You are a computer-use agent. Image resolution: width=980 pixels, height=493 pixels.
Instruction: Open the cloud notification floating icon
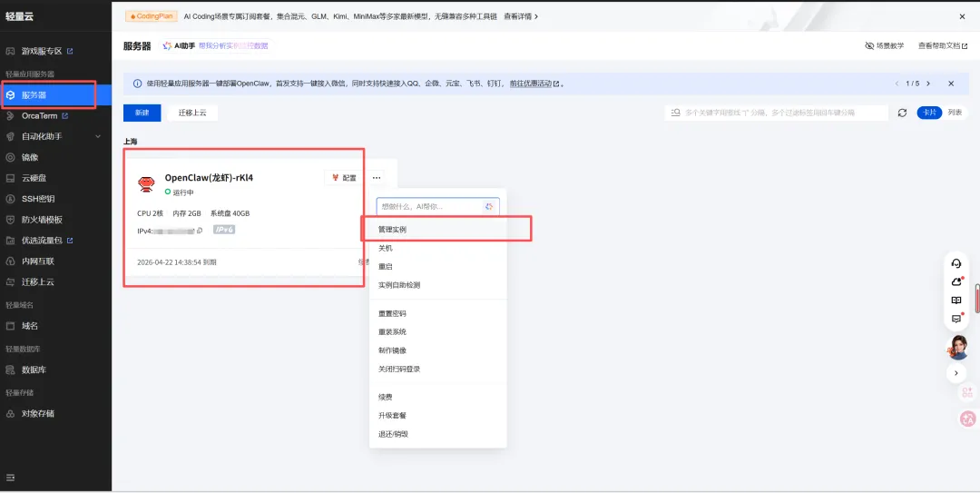[x=956, y=281]
